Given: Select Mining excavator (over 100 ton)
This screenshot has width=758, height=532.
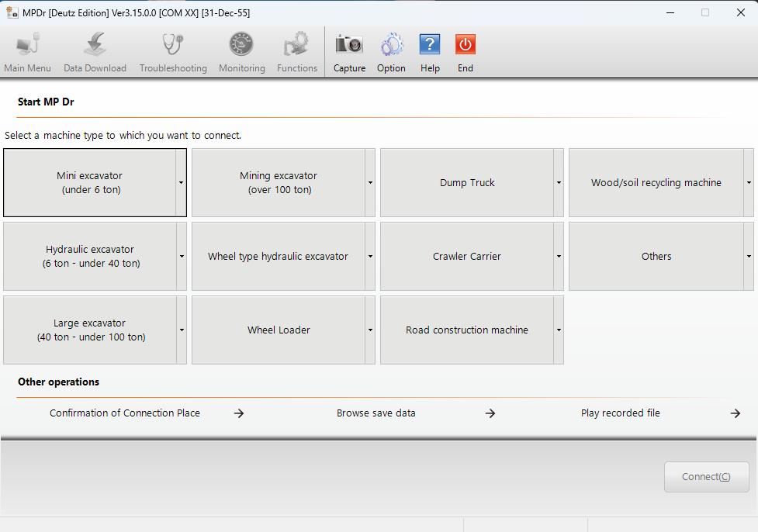Looking at the screenshot, I should coord(279,183).
